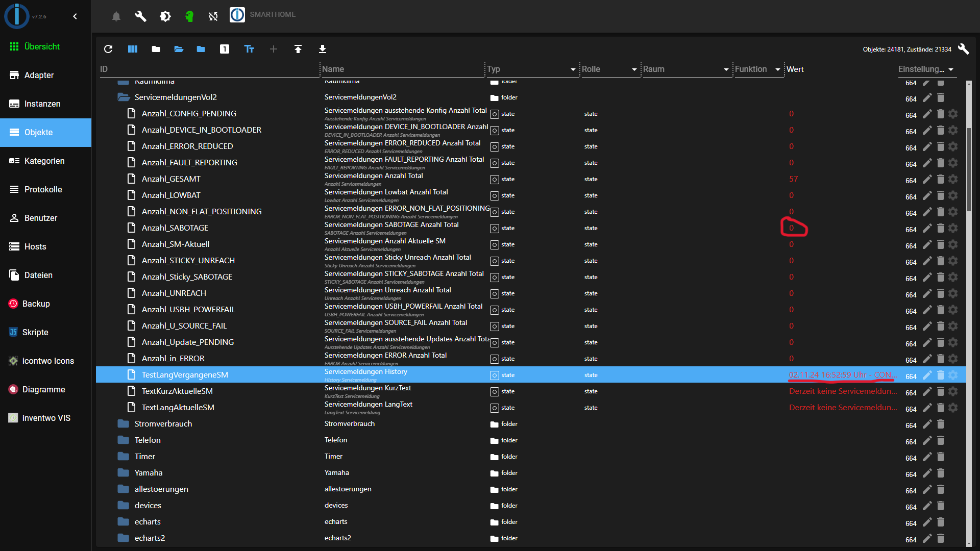
Task: Expand all nodes to level 1
Action: pos(225,49)
